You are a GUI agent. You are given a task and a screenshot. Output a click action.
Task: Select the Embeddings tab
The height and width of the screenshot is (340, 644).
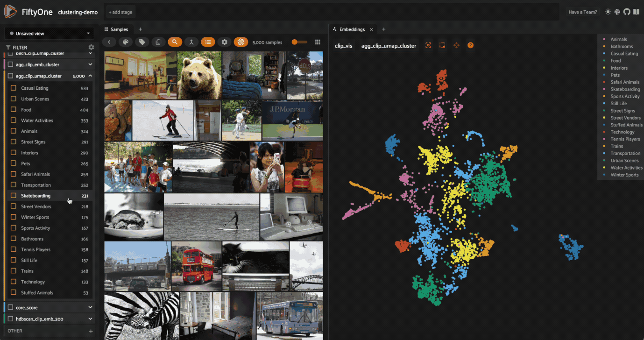pyautogui.click(x=352, y=29)
